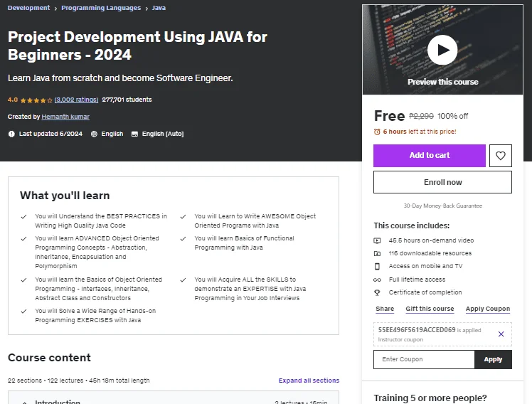The image size is (532, 404).
Task: Click the downloadable resources icon
Action: 377,253
